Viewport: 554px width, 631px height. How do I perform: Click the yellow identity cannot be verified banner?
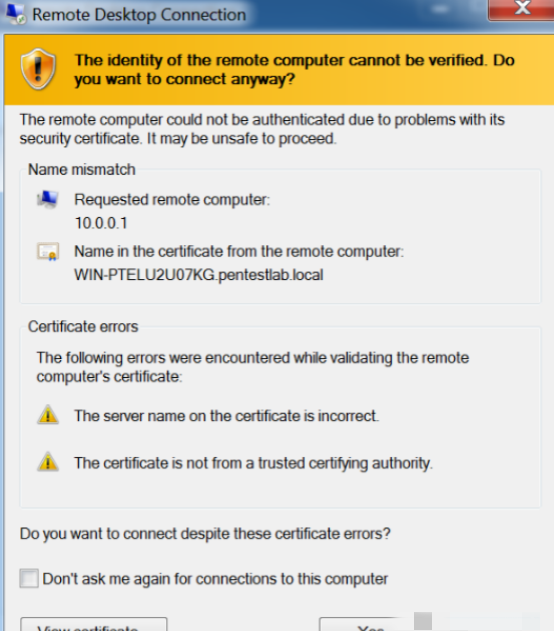pyautogui.click(x=279, y=70)
